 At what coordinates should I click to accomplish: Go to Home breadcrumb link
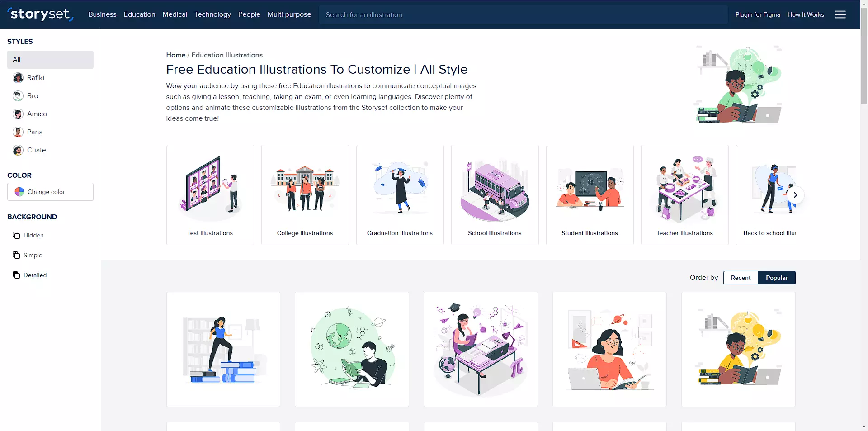(x=175, y=55)
